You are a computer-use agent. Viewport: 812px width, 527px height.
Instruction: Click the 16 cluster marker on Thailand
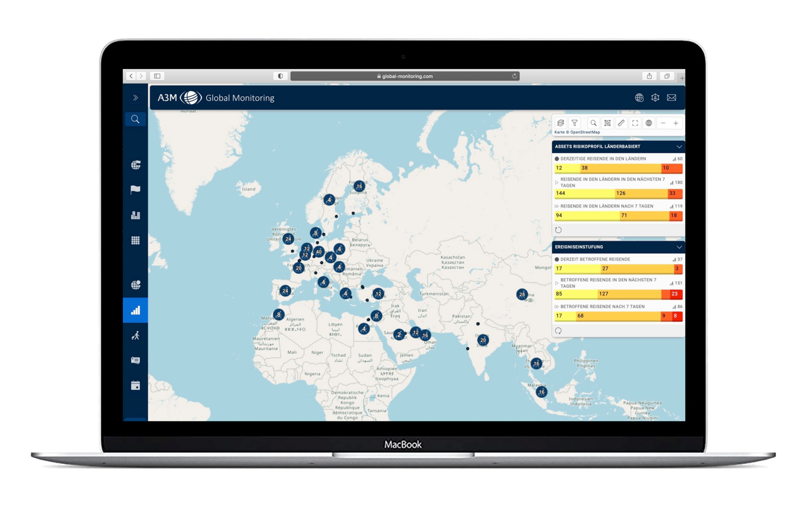click(x=536, y=364)
